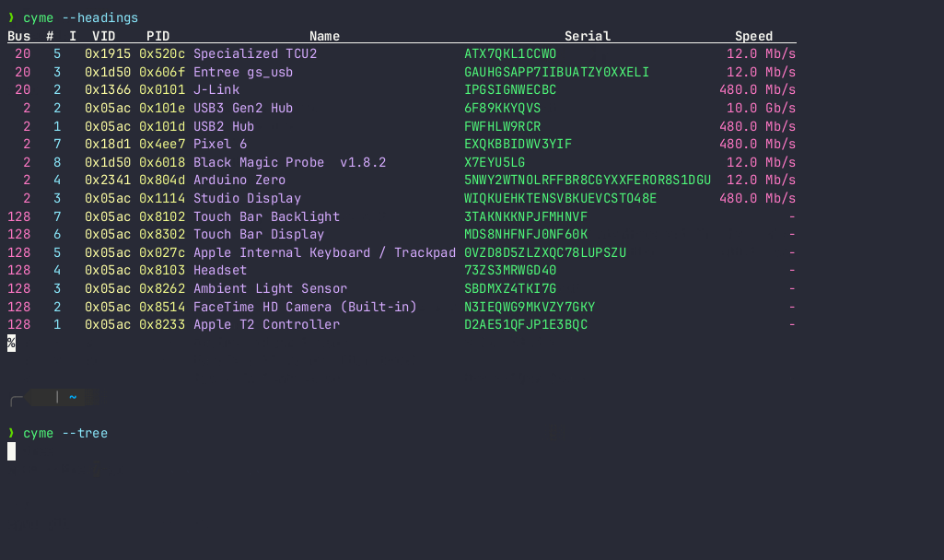The width and height of the screenshot is (944, 560).
Task: Click the PID column heading
Action: pyautogui.click(x=158, y=37)
